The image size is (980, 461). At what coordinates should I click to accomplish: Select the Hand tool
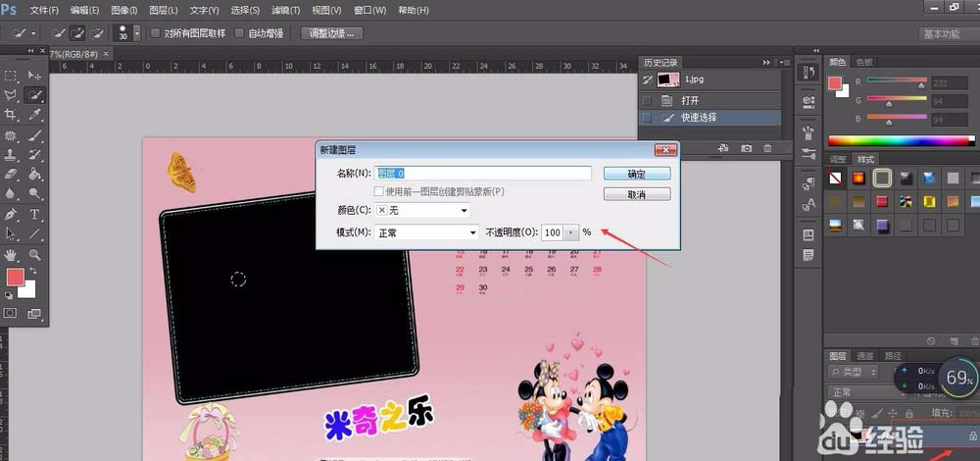[x=11, y=255]
